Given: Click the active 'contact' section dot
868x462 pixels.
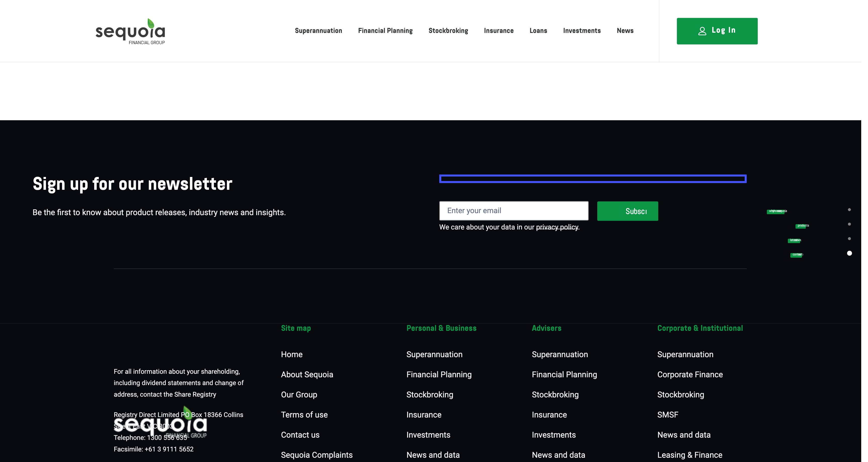Looking at the screenshot, I should 849,253.
